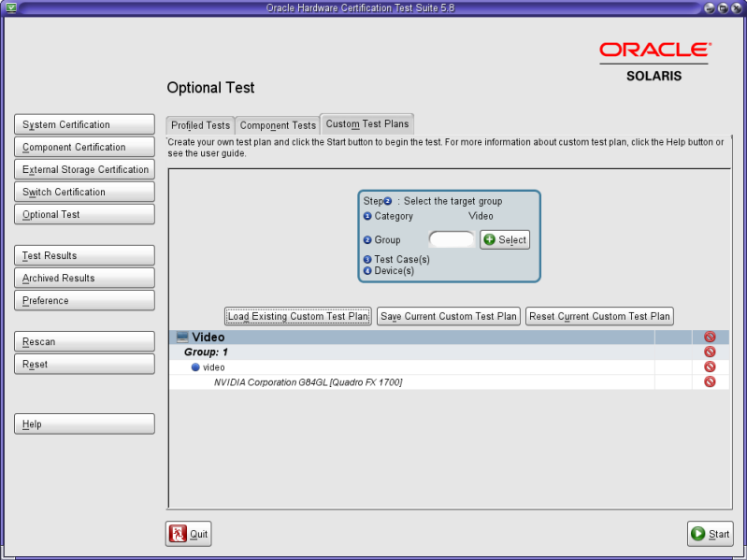The width and height of the screenshot is (747, 560).
Task: Click the 'Select the target group' step heading
Action: 453,201
